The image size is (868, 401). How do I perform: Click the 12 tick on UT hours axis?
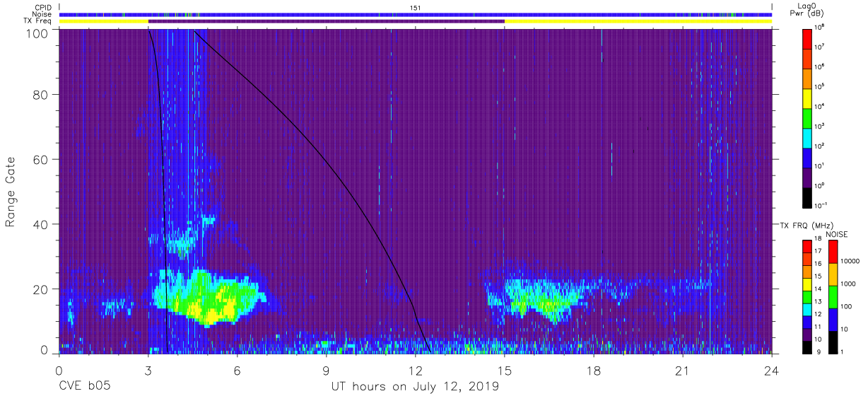[x=416, y=370]
